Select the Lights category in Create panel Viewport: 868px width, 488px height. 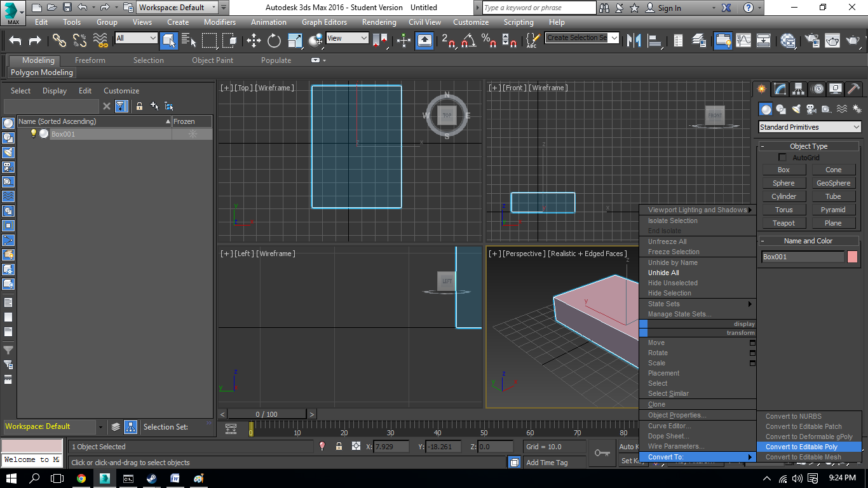[796, 109]
